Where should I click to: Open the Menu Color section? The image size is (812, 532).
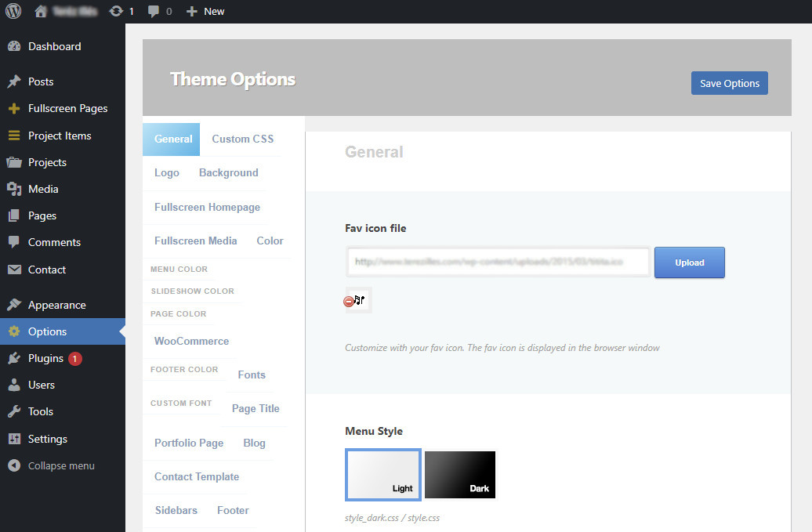[x=179, y=269]
